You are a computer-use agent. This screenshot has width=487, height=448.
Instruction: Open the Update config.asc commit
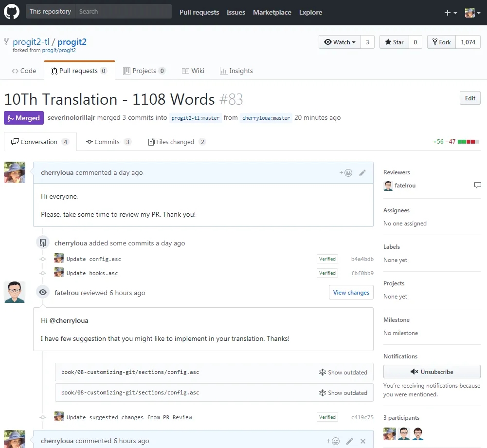tap(93, 259)
